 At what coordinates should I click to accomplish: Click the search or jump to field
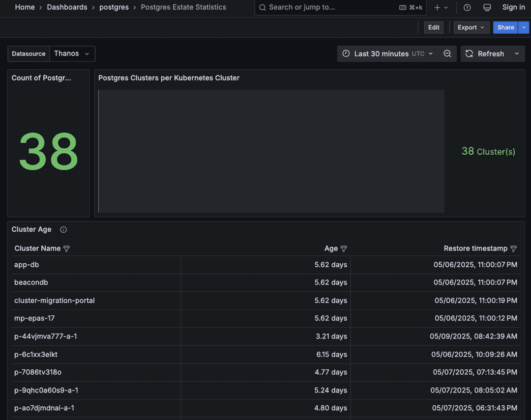click(x=340, y=7)
